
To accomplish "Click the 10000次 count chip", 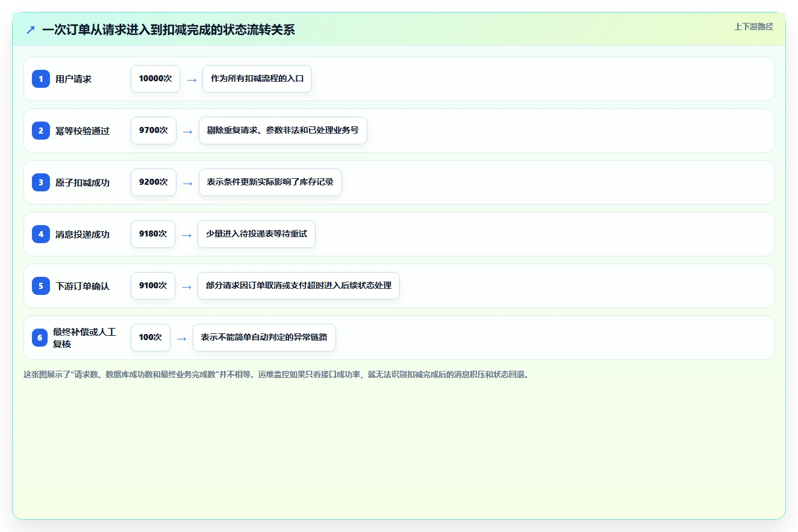I will [x=155, y=79].
